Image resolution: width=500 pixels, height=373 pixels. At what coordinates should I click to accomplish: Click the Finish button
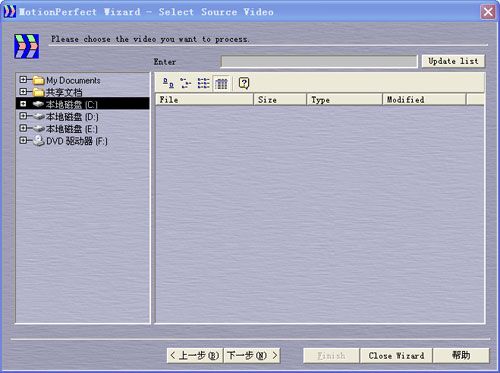coord(331,356)
